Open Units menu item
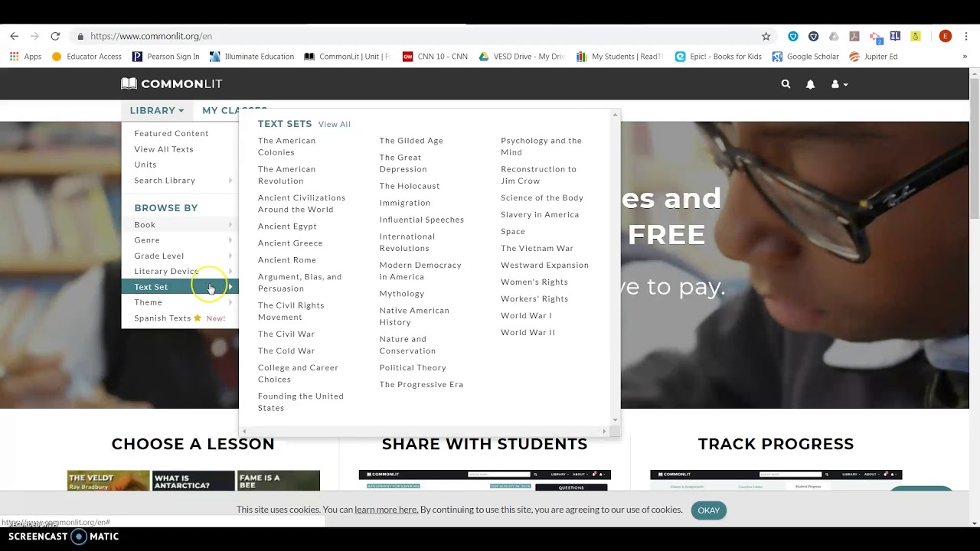The image size is (980, 551). click(145, 165)
